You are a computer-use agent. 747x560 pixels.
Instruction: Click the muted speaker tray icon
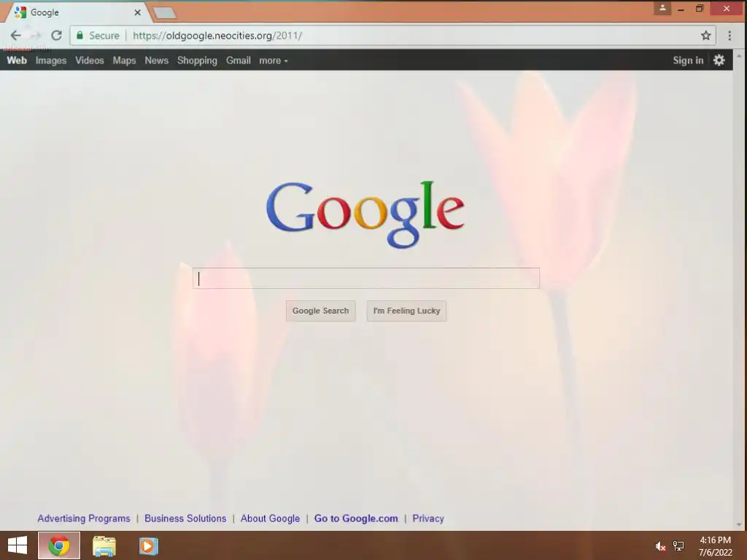pos(660,546)
